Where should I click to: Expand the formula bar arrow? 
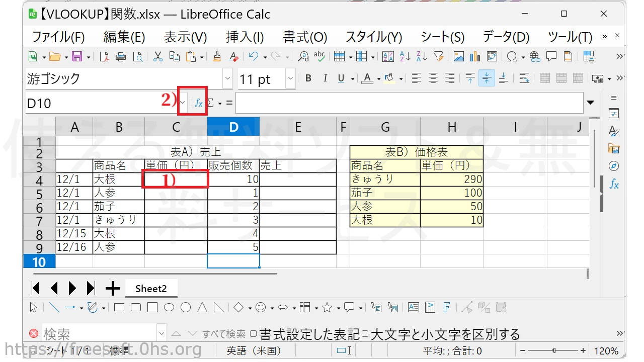(591, 103)
